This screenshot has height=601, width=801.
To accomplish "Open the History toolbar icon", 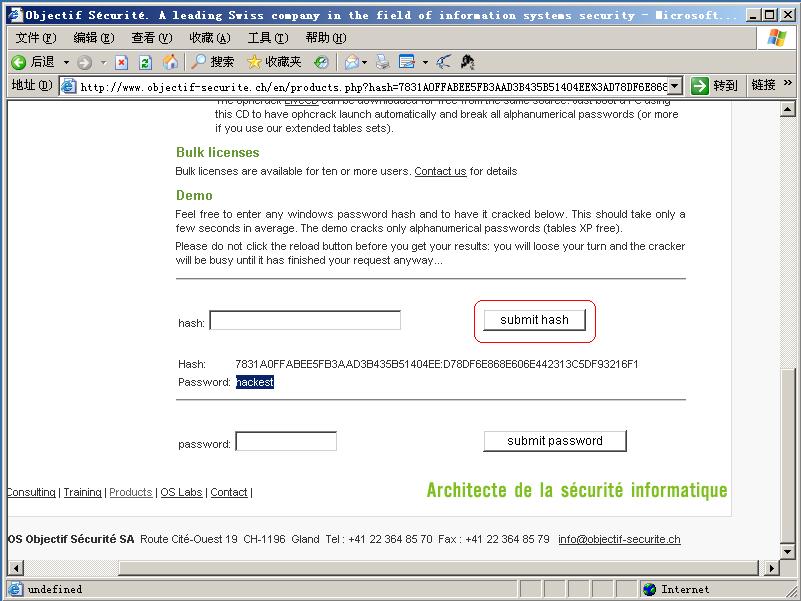I will point(321,62).
